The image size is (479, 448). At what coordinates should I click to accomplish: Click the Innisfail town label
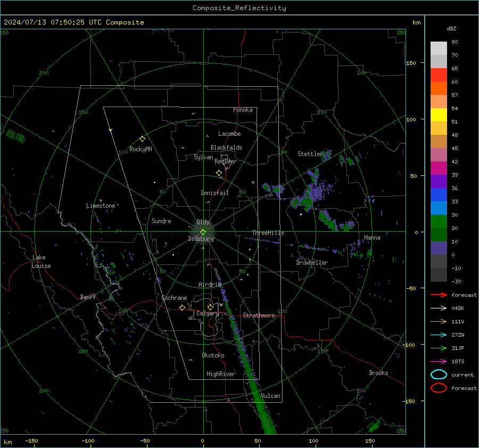[214, 193]
